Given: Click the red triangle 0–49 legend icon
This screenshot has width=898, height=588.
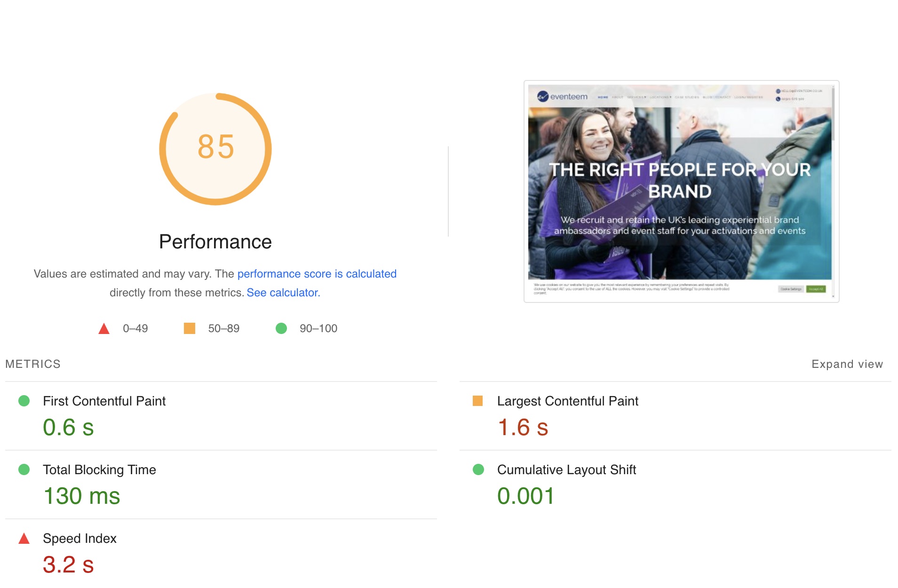Looking at the screenshot, I should pyautogui.click(x=104, y=328).
